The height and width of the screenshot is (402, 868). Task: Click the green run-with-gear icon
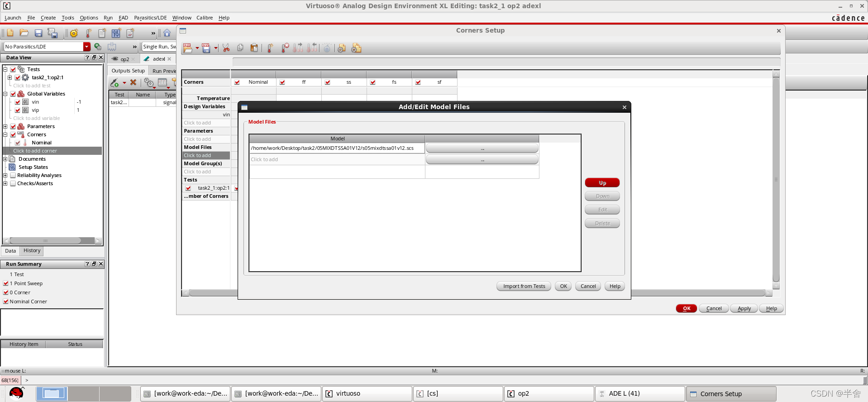click(x=98, y=47)
